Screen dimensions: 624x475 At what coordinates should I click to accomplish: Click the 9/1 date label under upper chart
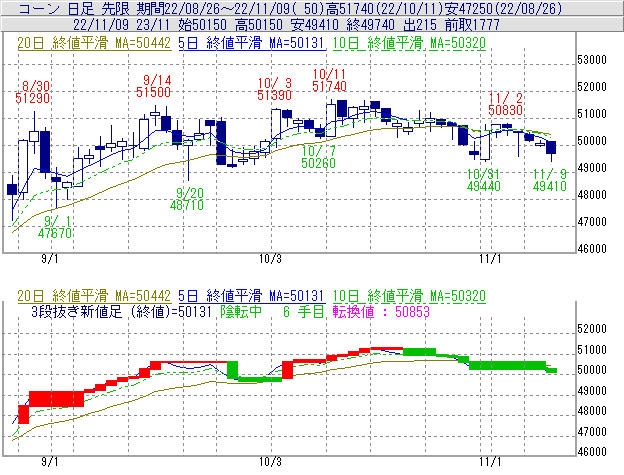coord(50,259)
